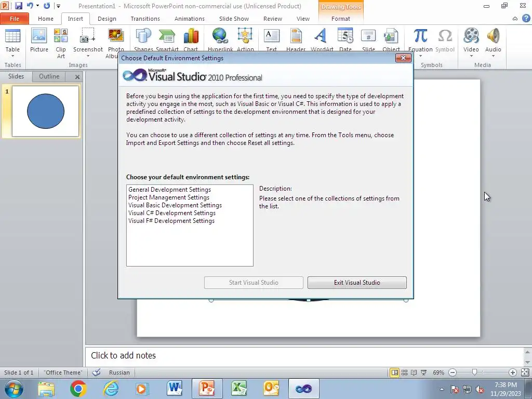Select Visual Basic Development Settings

175,205
